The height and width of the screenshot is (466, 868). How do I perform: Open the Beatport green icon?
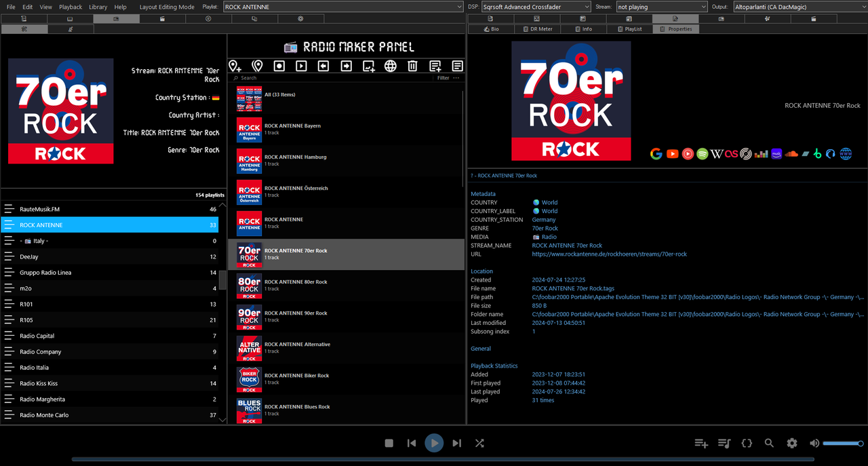point(818,154)
